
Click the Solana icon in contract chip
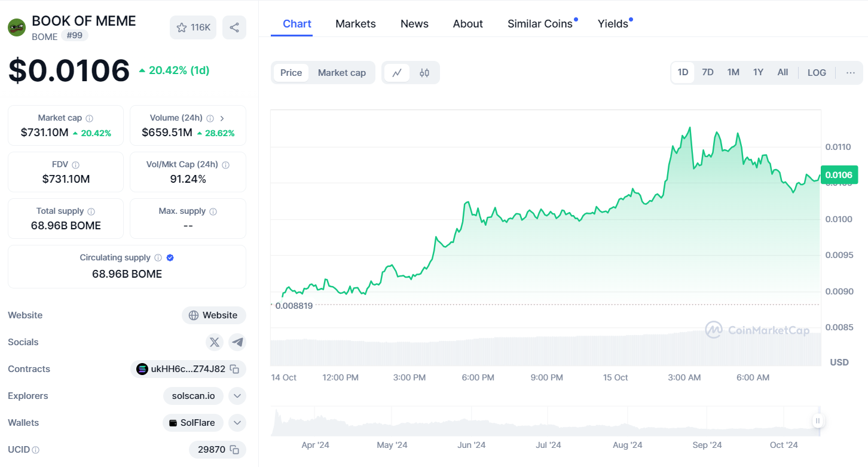(142, 369)
